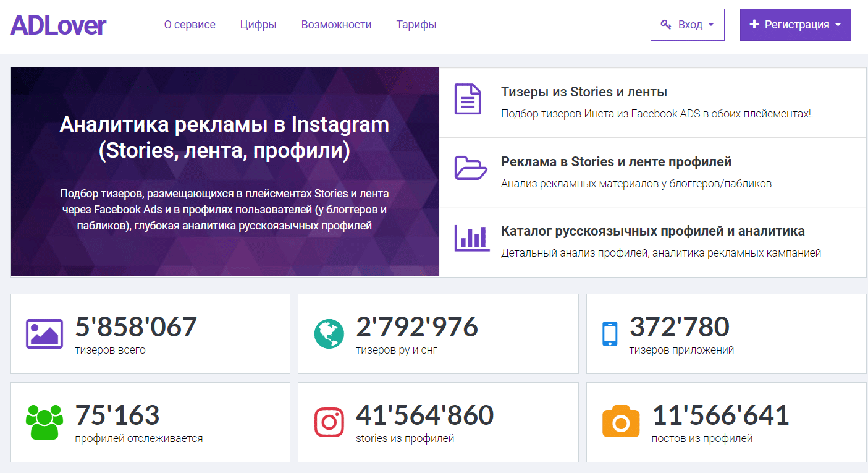Image resolution: width=868 pixels, height=473 pixels.
Task: Open the О сервисе menu item
Action: [x=190, y=25]
